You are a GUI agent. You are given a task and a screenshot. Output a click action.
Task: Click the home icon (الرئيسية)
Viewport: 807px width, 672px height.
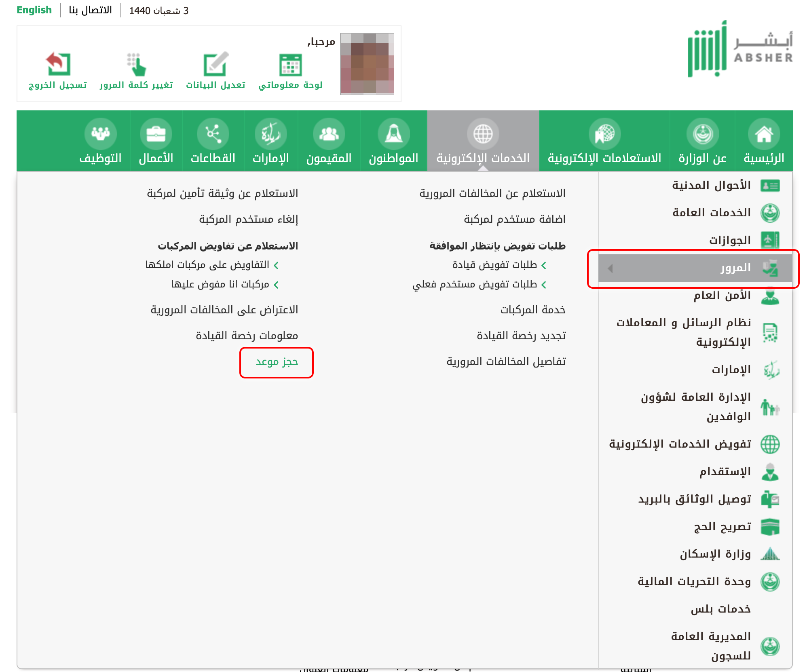763,134
